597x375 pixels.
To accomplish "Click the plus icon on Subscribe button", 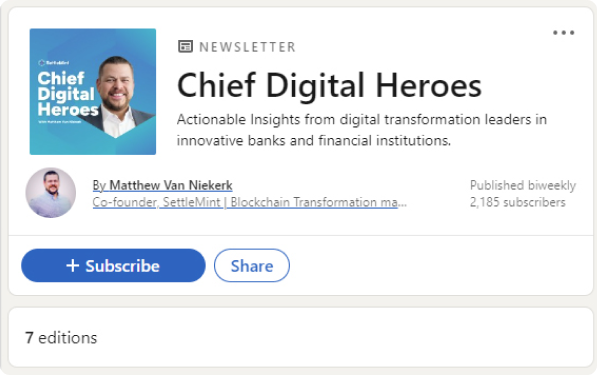I will [73, 265].
